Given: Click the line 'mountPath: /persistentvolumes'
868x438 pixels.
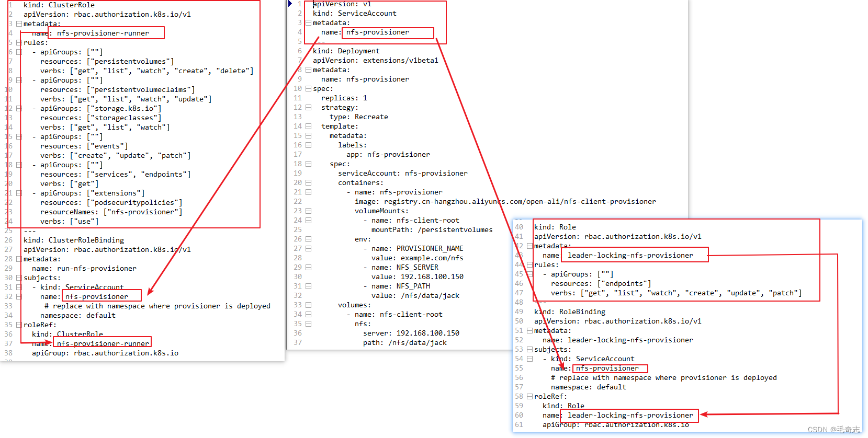Looking at the screenshot, I should pyautogui.click(x=432, y=229).
